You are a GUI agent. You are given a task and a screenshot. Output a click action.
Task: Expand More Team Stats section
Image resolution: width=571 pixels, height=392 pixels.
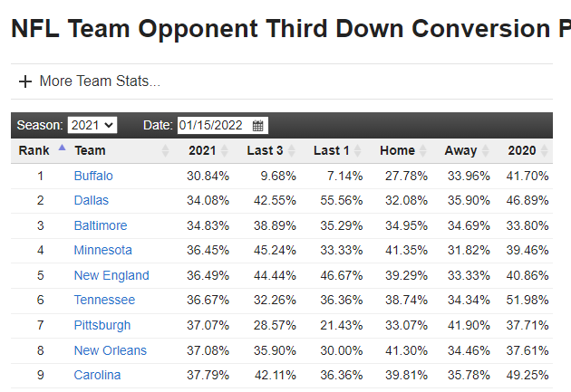[100, 81]
